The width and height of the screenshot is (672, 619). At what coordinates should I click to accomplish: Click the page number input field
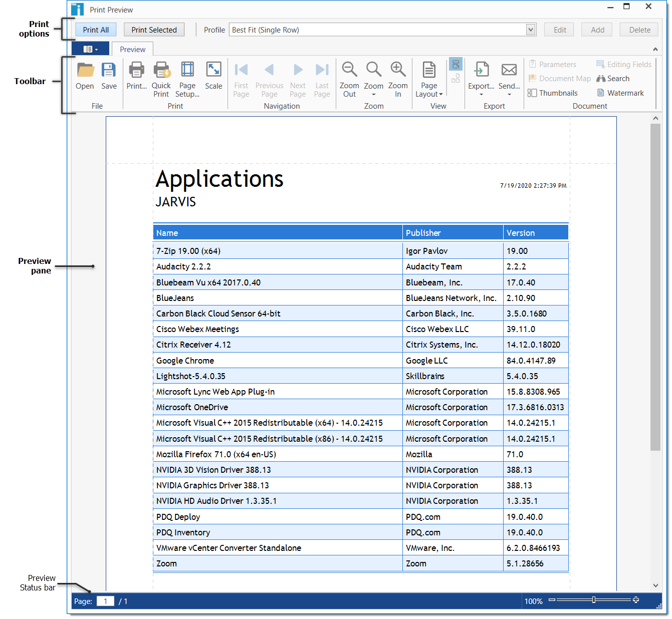(106, 601)
